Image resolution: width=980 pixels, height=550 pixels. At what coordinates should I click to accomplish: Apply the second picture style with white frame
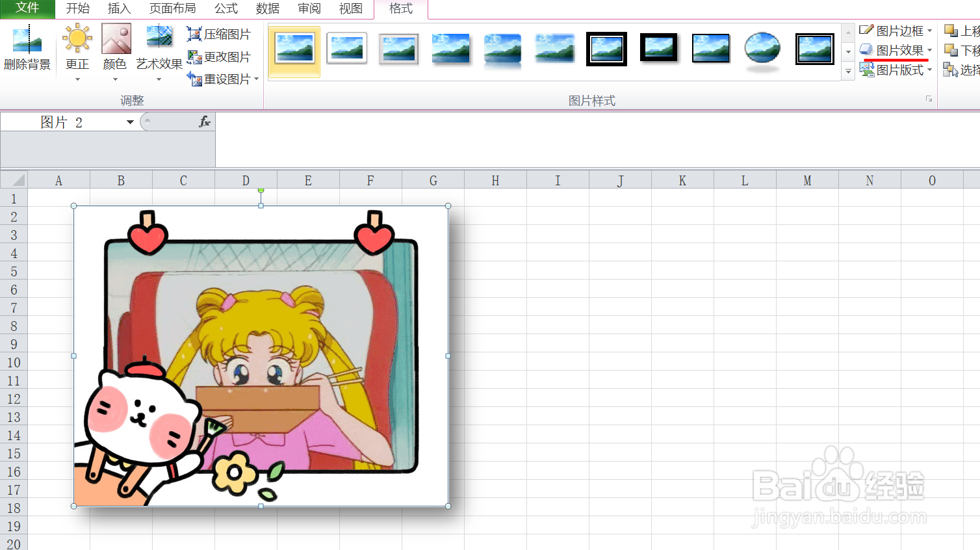tap(346, 48)
